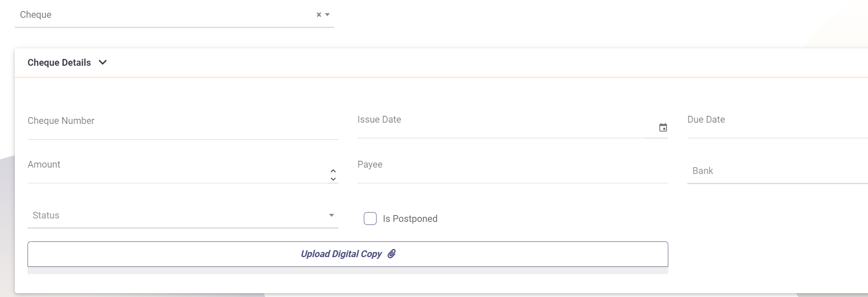Collapse the Cheque Details section chevron
Viewport: 868px width, 297px height.
coord(103,62)
